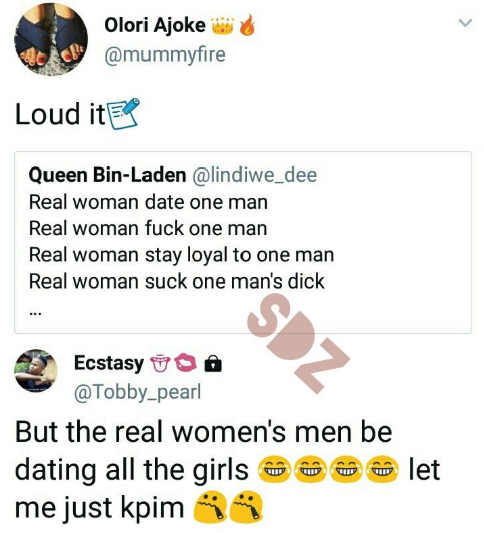Click the SDZ watermark overlay
484x533 pixels.
tap(299, 343)
